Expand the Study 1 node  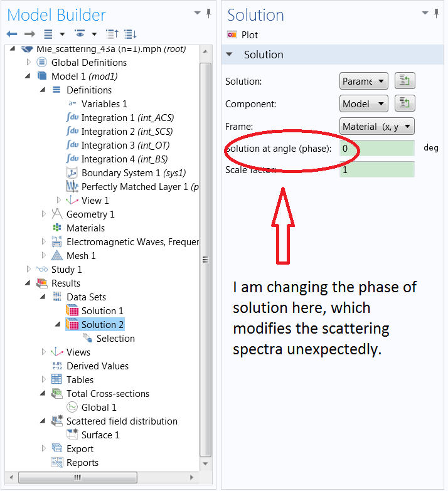coord(28,270)
